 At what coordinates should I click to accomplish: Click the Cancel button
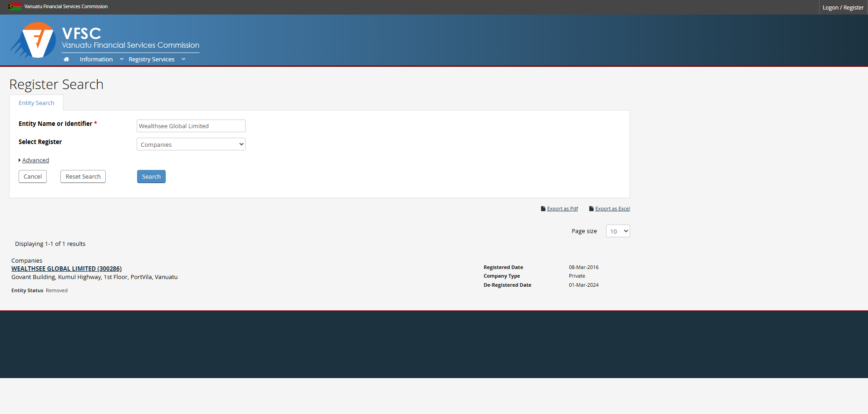[33, 176]
